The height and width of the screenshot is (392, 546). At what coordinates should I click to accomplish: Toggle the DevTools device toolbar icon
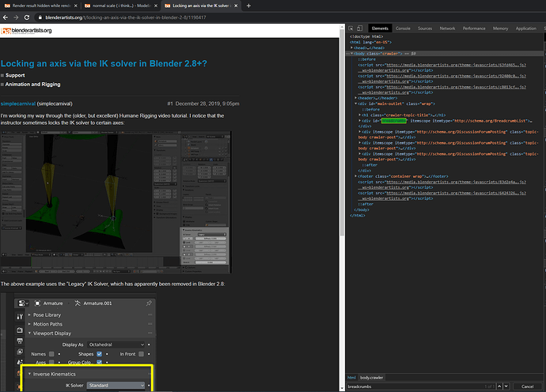[x=360, y=28]
